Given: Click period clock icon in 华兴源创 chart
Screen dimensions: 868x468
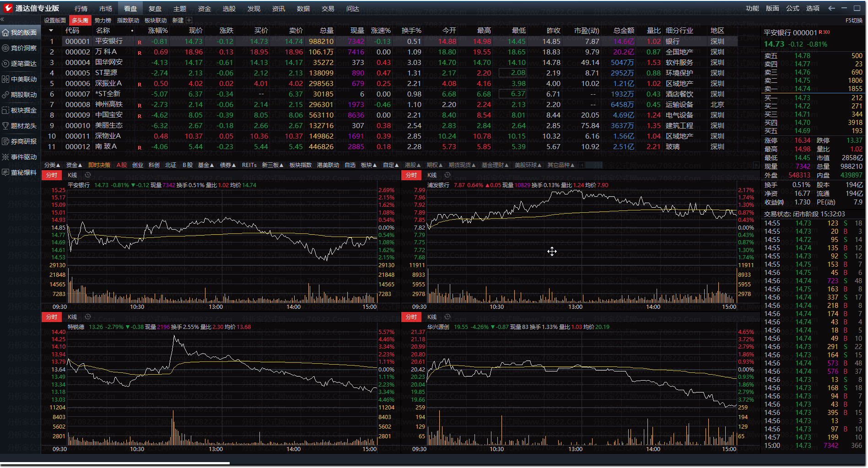Looking at the screenshot, I should pyautogui.click(x=447, y=317).
